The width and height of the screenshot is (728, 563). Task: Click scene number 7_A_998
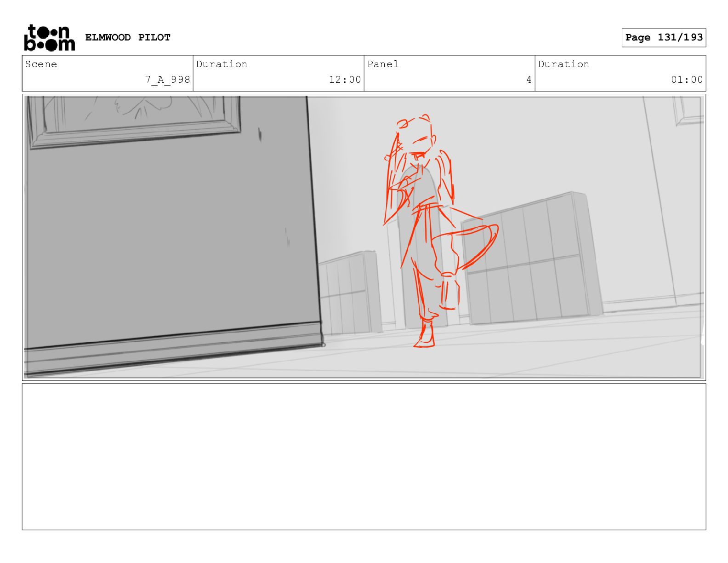pos(167,80)
